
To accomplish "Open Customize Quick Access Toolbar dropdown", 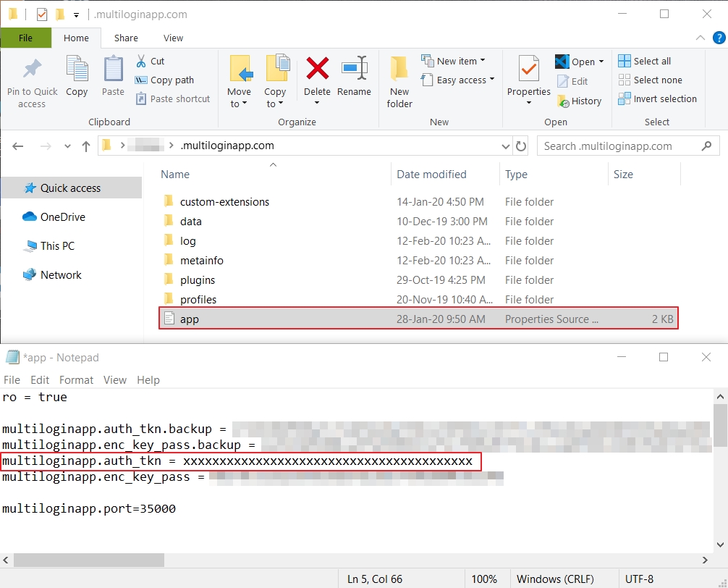I will point(76,15).
